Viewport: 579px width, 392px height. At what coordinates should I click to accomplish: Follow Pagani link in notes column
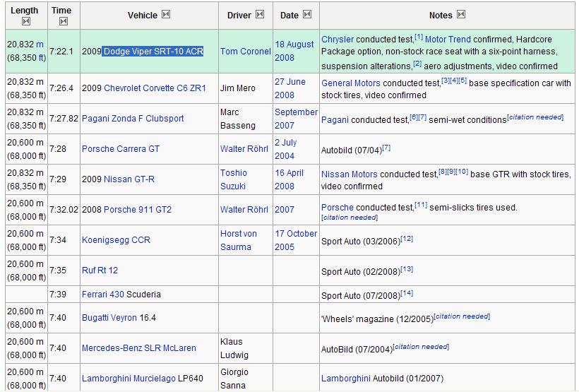pyautogui.click(x=335, y=120)
